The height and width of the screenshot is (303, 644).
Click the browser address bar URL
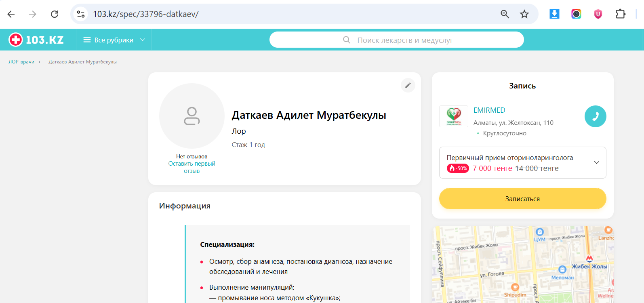(146, 14)
